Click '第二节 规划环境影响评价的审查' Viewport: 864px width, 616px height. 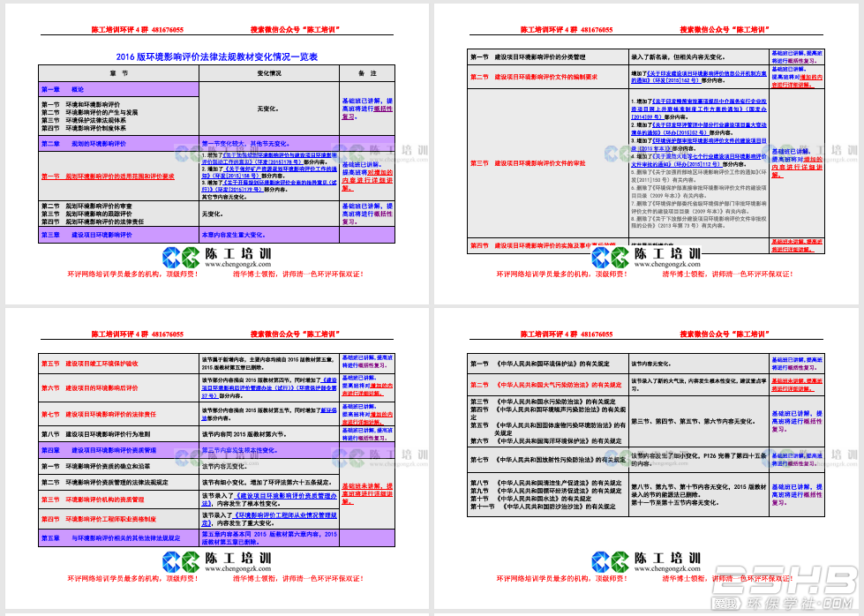(x=87, y=206)
